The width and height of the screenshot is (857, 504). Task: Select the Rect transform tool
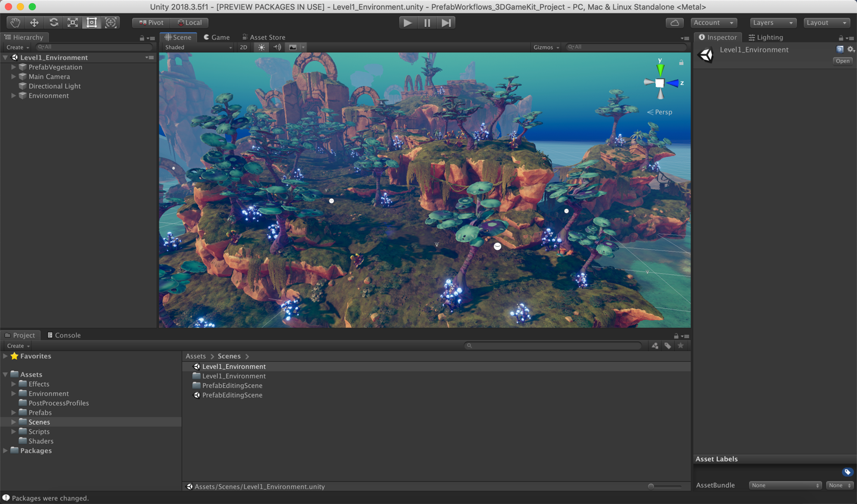point(92,23)
